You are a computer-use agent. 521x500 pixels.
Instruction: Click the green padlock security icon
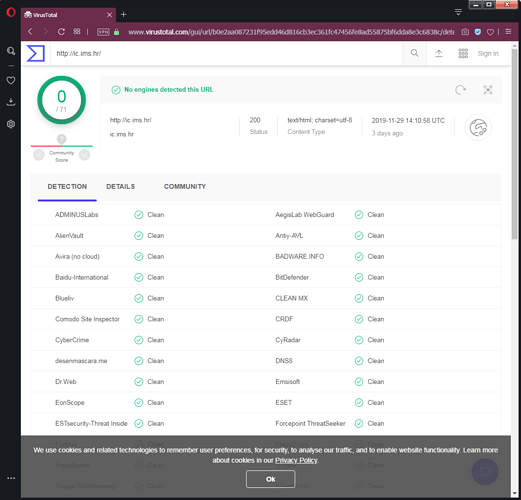(116, 32)
